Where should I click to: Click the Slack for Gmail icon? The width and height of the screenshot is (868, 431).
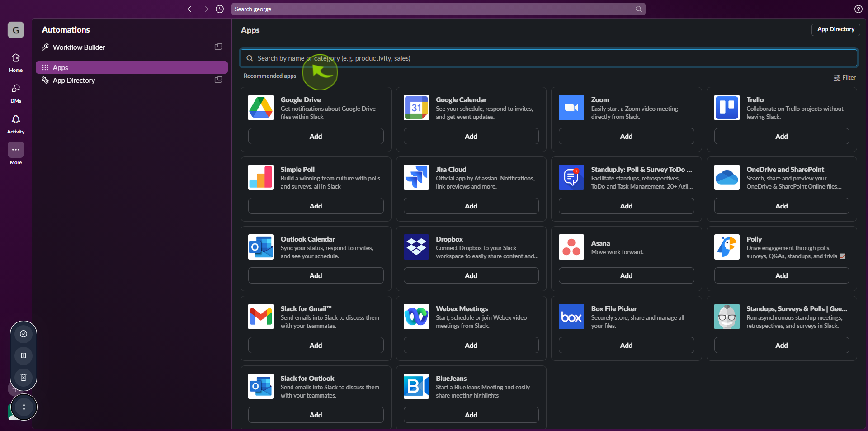[261, 317]
